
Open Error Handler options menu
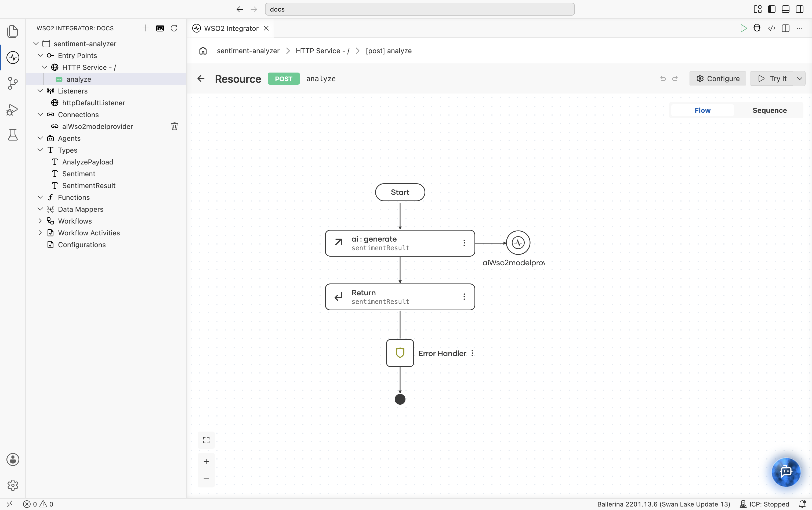(x=472, y=353)
